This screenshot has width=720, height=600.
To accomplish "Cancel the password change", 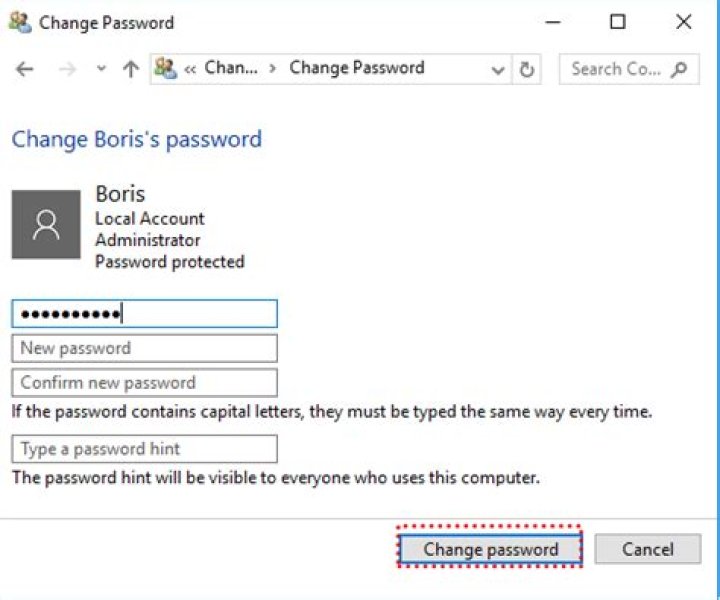I will (647, 549).
